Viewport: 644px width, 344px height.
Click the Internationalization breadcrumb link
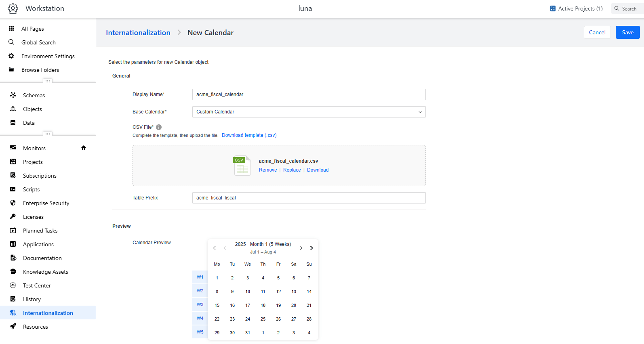[138, 33]
